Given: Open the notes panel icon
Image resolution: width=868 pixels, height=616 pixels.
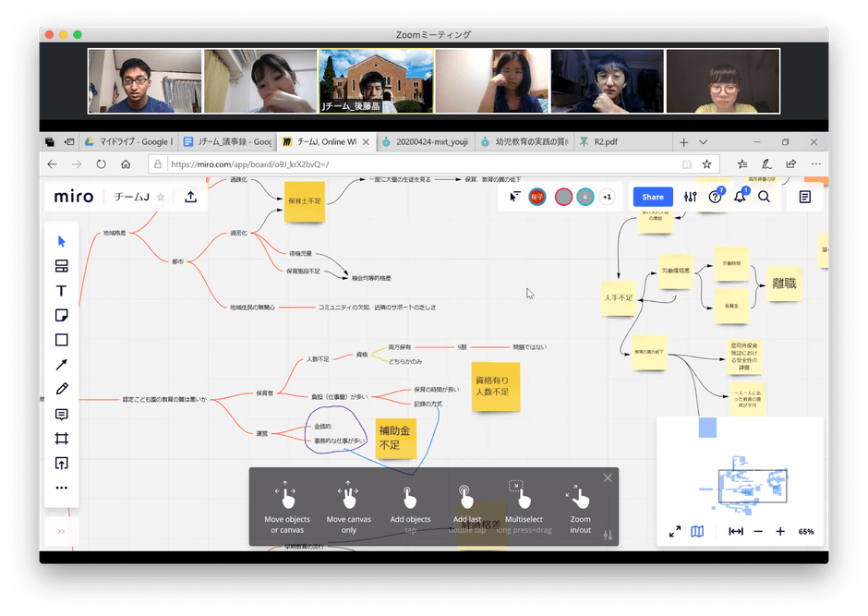Looking at the screenshot, I should 805,197.
